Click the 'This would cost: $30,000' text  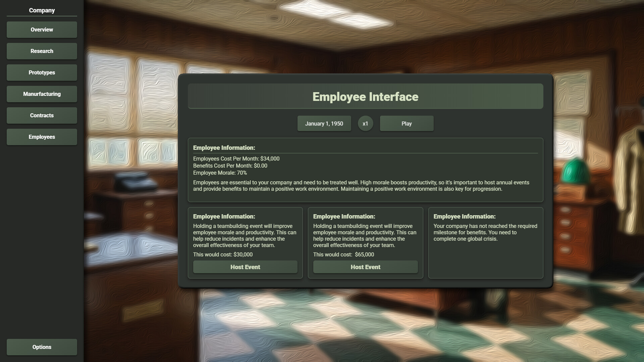click(223, 255)
